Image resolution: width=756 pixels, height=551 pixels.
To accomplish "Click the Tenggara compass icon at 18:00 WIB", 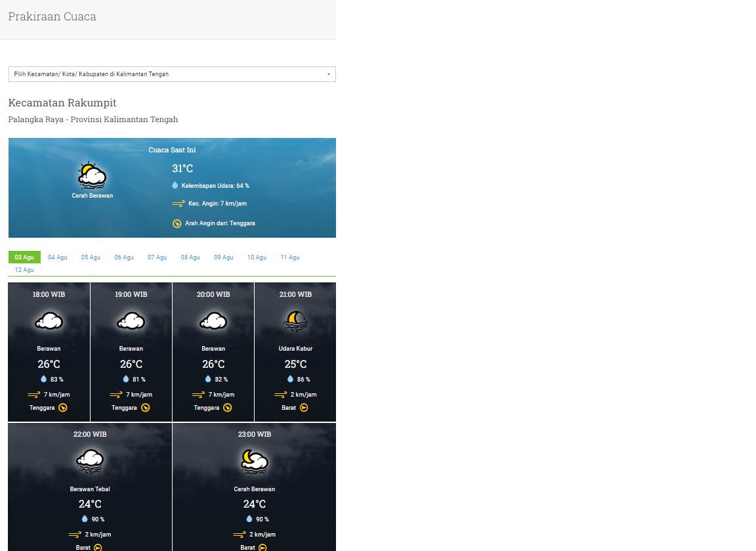I will 63,408.
